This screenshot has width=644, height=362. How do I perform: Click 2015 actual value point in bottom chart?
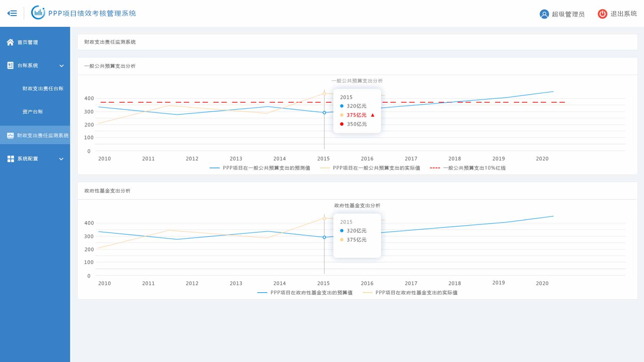324,219
